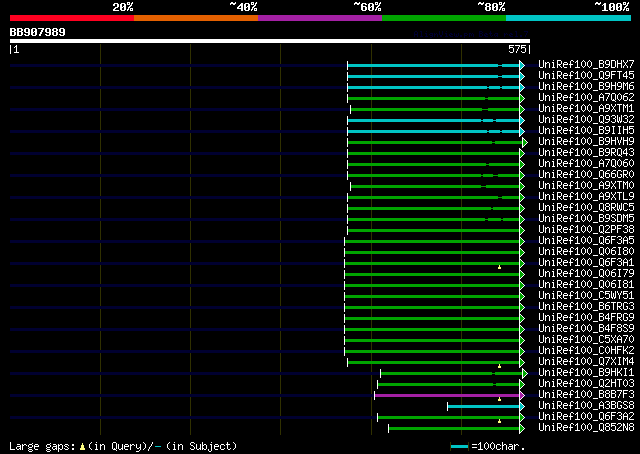Click the purple arrowhead of the UniRef100_B8B7F3 alignment

point(522,395)
